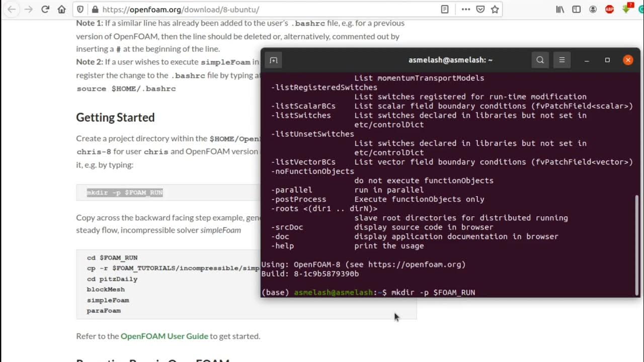Click the Firefox forward arrow button
Image resolution: width=644 pixels, height=362 pixels.
(28, 9)
